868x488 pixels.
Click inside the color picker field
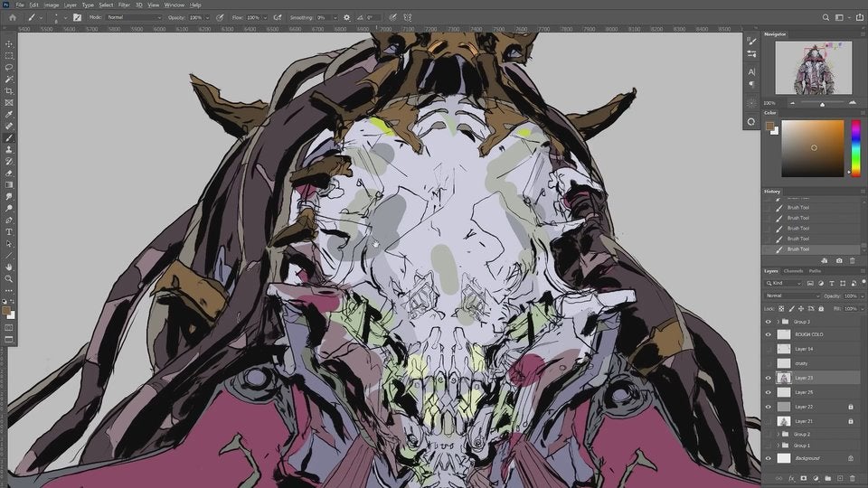pyautogui.click(x=813, y=148)
